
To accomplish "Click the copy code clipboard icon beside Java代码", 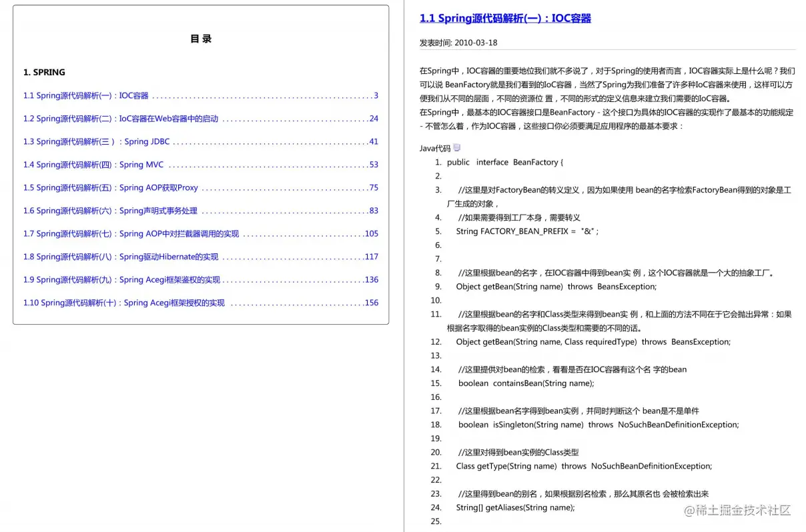I will pyautogui.click(x=456, y=147).
